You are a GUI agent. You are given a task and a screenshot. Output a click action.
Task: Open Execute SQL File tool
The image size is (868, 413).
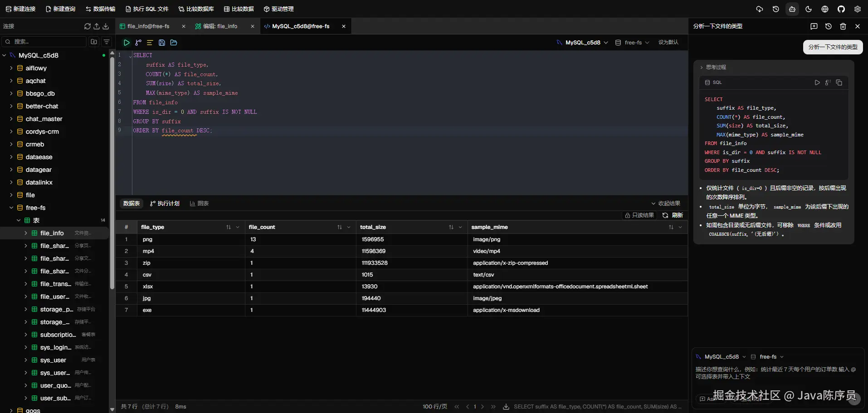[x=147, y=9]
